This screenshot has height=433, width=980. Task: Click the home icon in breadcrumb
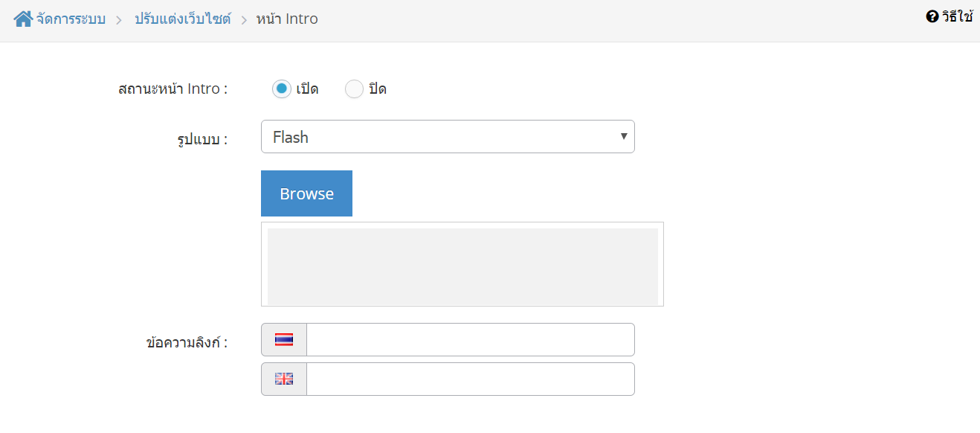click(x=23, y=19)
